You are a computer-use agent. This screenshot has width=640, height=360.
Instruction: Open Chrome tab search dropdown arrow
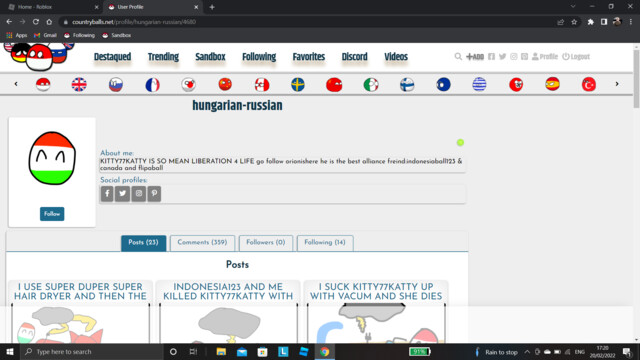[573, 7]
